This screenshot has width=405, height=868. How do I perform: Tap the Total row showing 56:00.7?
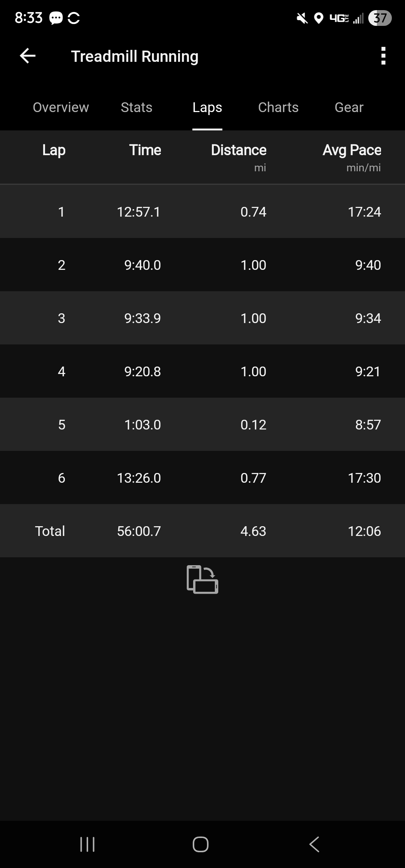202,531
